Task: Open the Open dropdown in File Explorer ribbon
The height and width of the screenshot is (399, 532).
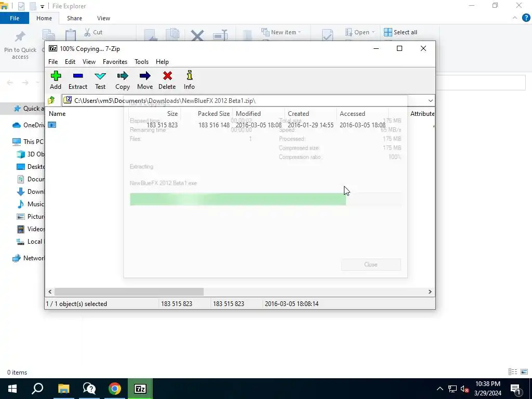Action: click(x=360, y=32)
